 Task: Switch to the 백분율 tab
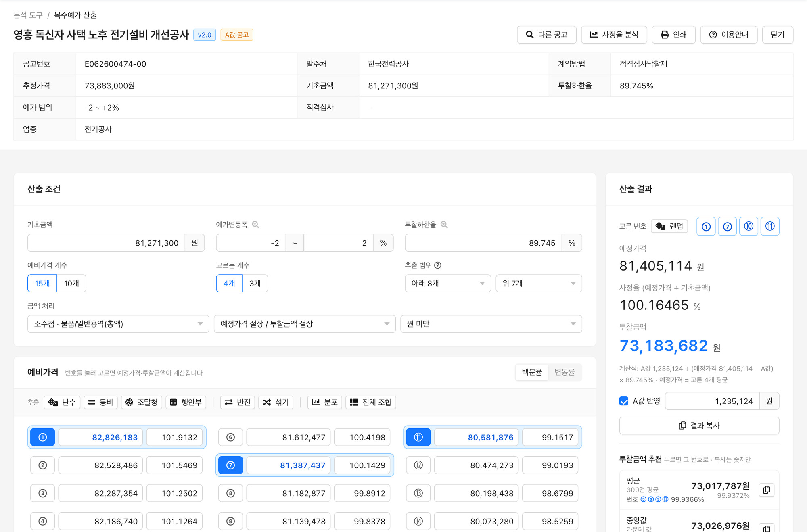click(x=532, y=372)
